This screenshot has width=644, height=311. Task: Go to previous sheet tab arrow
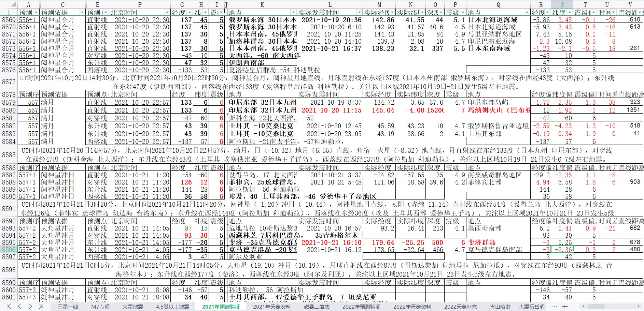(x=20, y=306)
